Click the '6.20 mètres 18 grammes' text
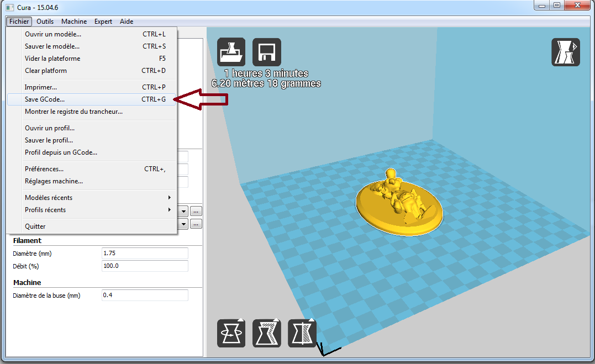Screen dimensions: 595x364 point(266,83)
